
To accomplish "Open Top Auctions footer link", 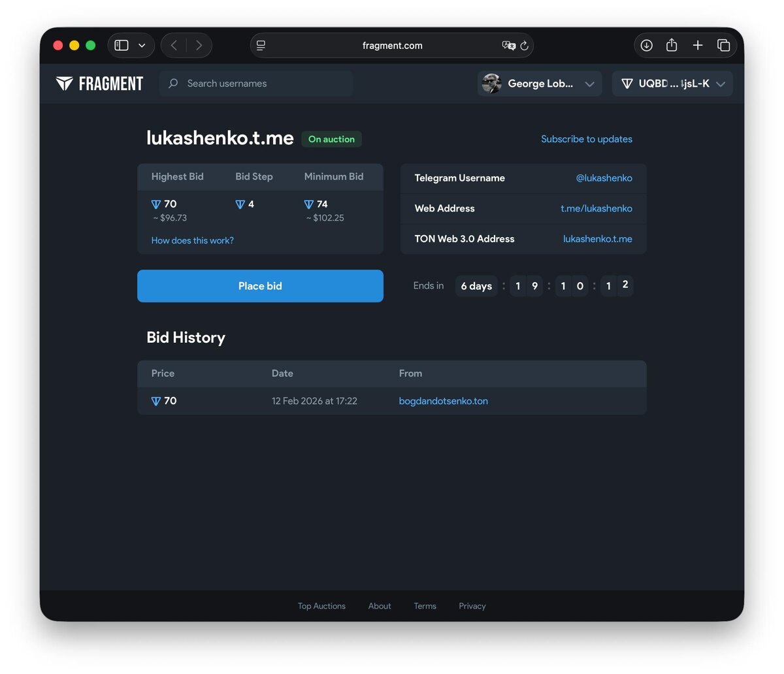I will point(321,606).
